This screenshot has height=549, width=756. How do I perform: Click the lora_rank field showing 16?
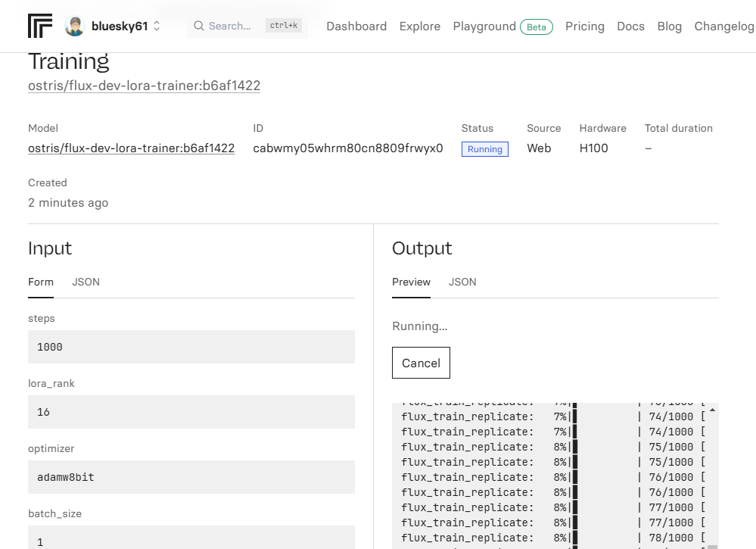pyautogui.click(x=191, y=412)
